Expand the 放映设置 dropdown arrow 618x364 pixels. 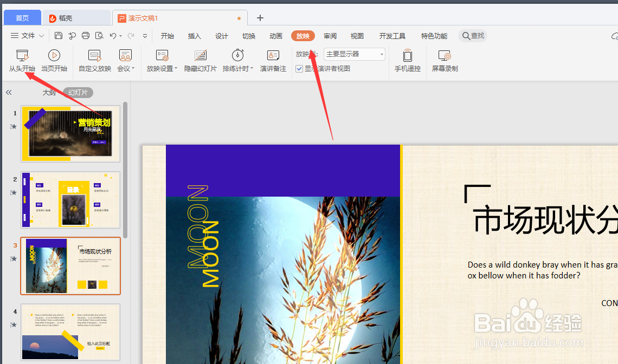click(x=176, y=68)
